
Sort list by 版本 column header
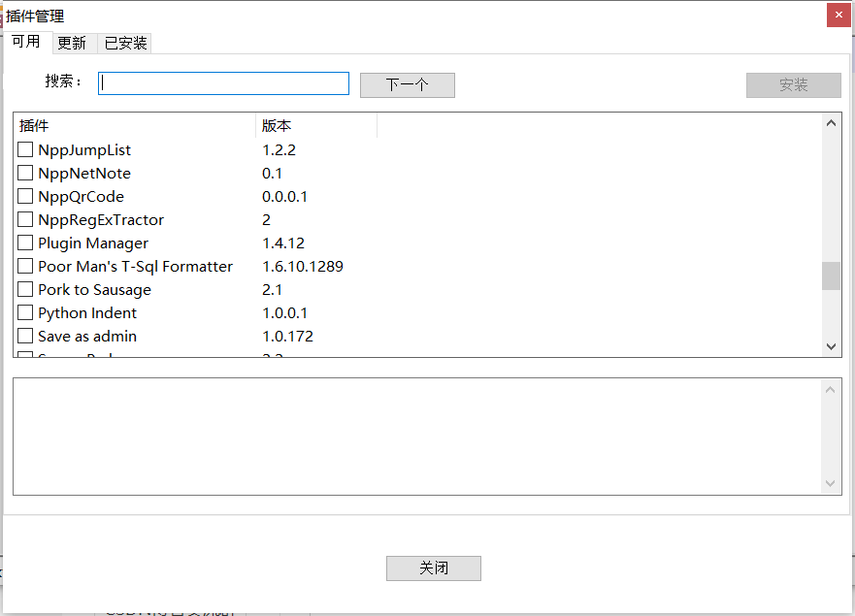[x=316, y=125]
